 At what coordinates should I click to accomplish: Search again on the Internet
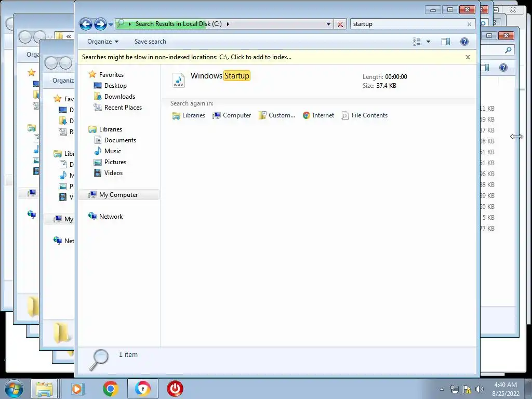tap(318, 115)
